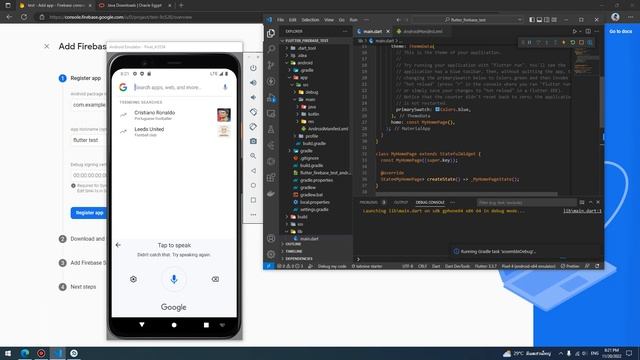
Task: Click the stop debugging square icon
Action: (581, 42)
